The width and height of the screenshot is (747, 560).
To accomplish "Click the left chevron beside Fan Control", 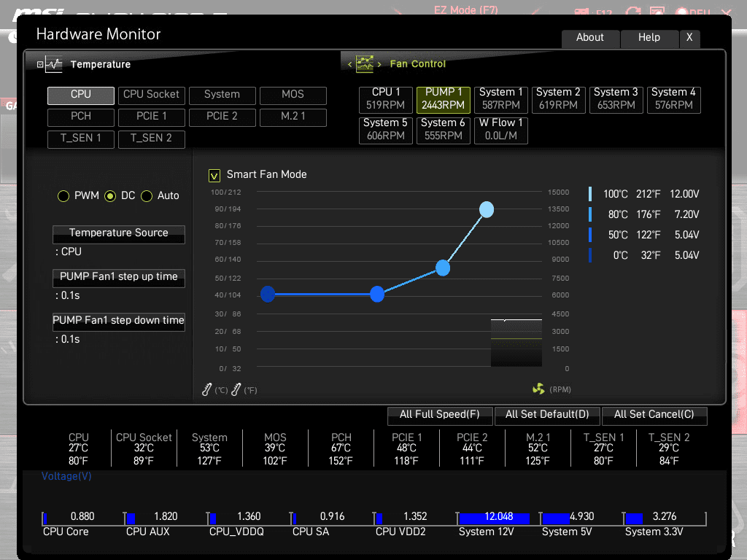I will pos(349,64).
